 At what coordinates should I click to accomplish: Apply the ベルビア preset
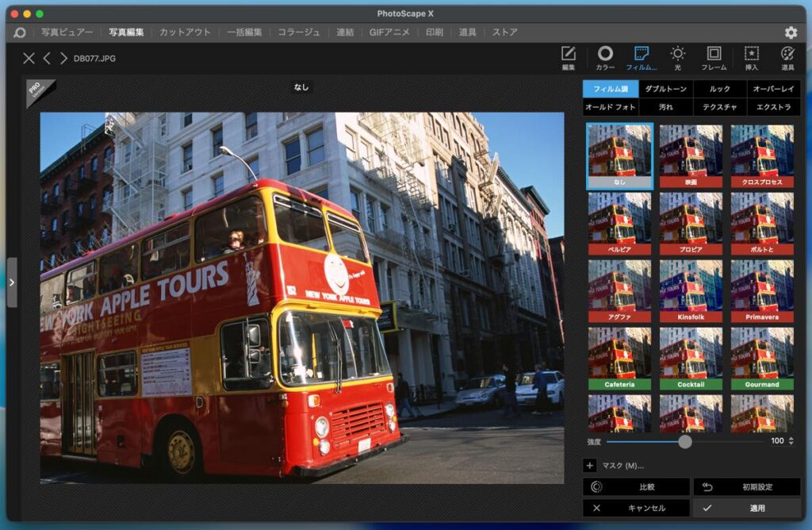(x=619, y=223)
